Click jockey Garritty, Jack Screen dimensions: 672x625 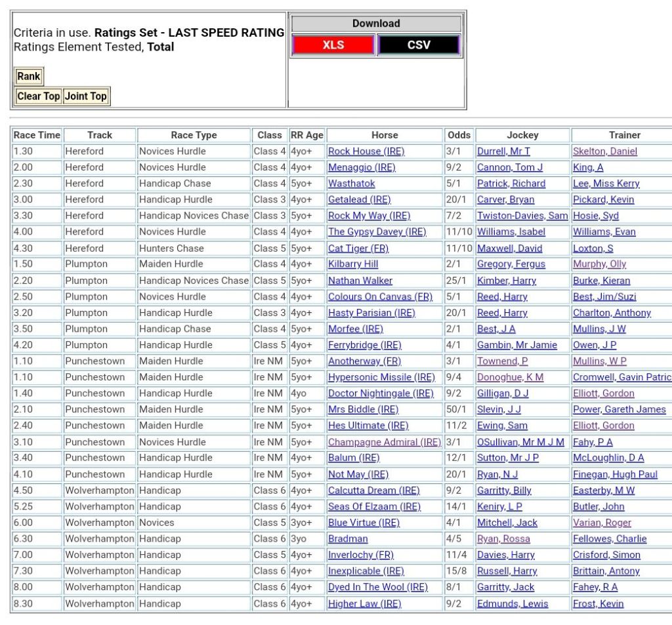click(505, 588)
